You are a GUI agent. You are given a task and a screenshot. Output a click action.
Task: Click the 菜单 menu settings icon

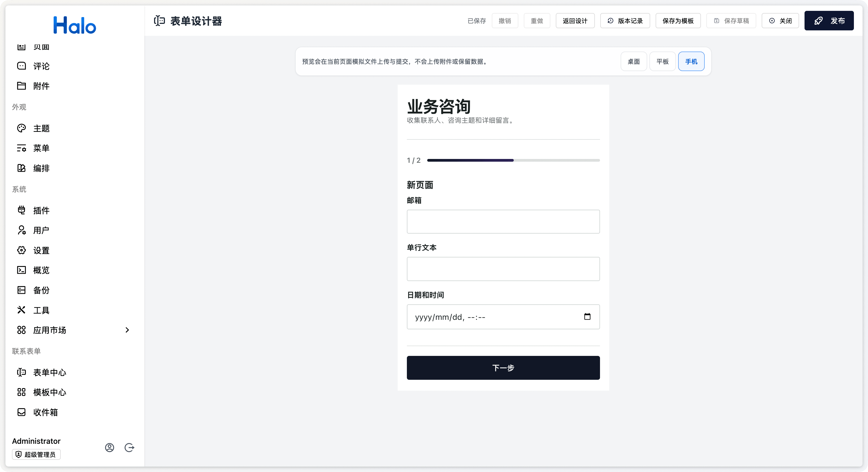click(x=21, y=148)
